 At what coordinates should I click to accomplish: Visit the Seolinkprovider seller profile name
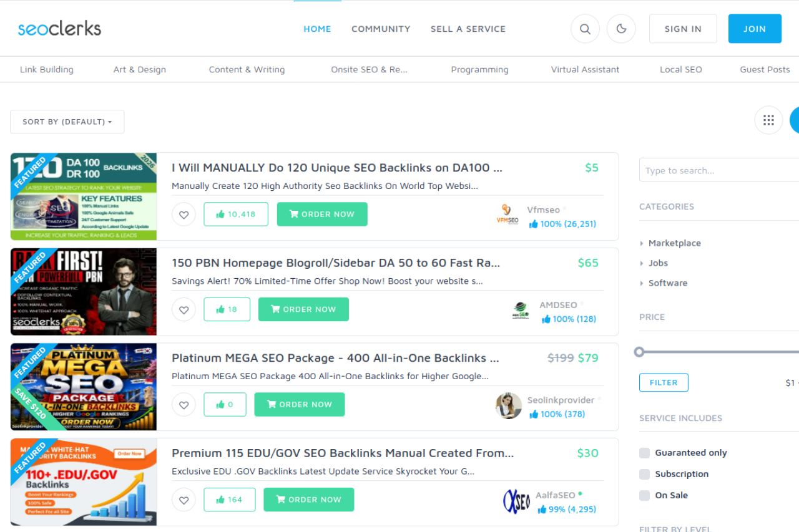(x=561, y=400)
